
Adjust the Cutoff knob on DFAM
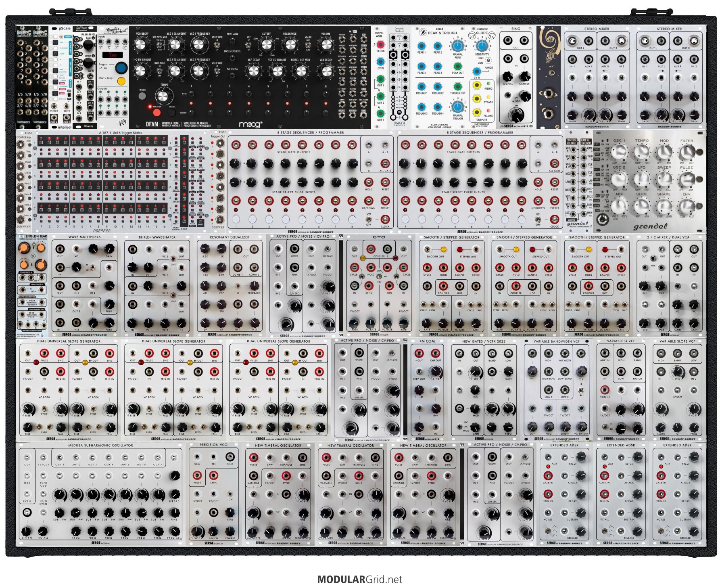(x=266, y=45)
